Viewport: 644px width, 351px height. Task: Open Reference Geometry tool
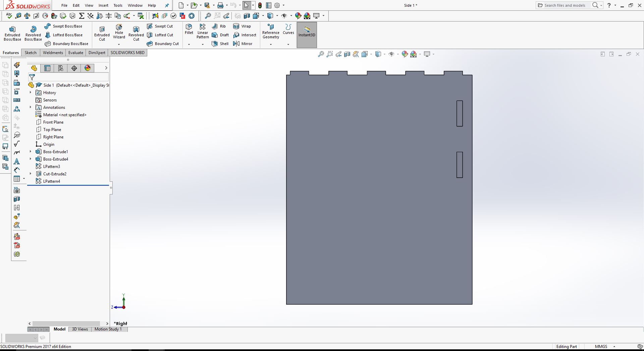[271, 31]
